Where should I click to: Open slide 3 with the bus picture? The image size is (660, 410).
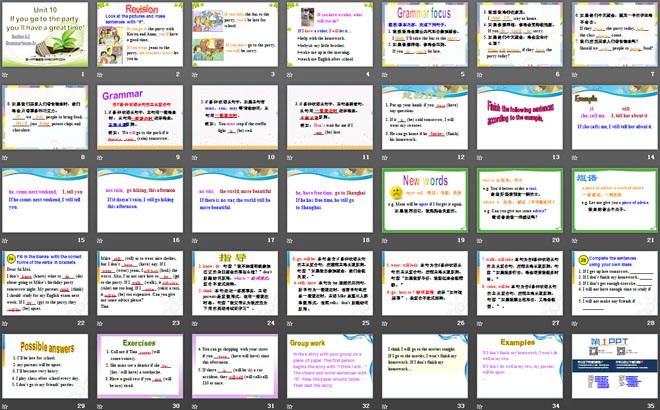point(235,34)
